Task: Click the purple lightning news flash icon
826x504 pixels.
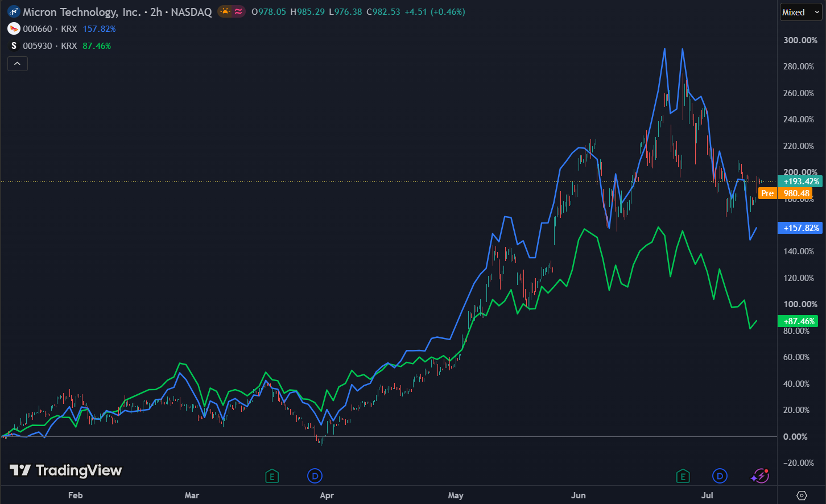Action: coord(760,476)
